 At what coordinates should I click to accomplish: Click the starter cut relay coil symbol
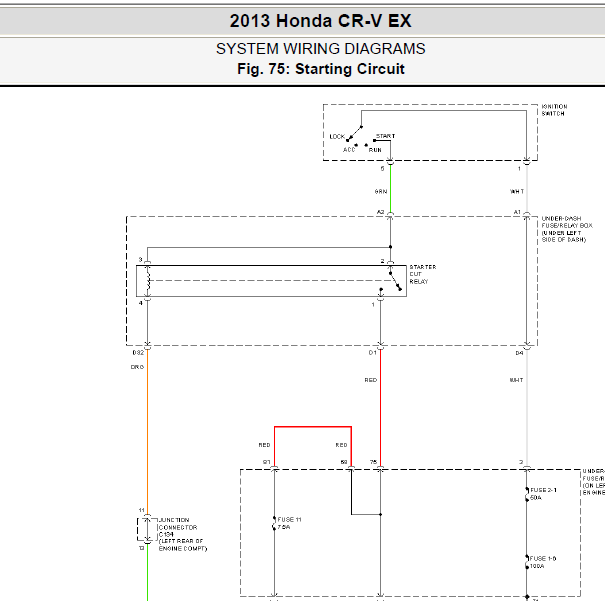(x=147, y=280)
